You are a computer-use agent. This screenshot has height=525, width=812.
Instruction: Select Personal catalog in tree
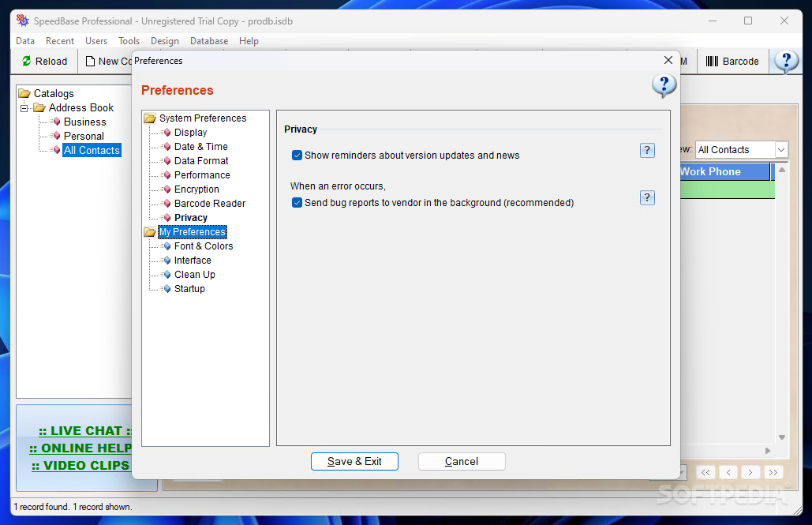click(x=84, y=137)
